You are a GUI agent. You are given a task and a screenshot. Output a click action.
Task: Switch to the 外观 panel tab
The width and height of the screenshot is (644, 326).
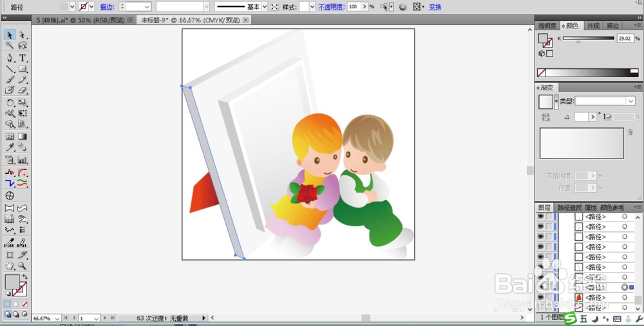point(593,26)
